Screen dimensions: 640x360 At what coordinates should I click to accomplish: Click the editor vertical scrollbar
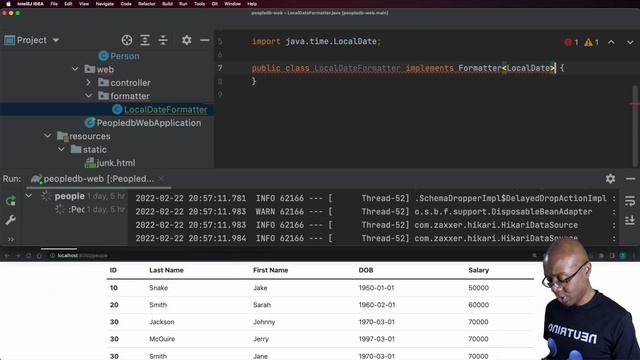click(x=635, y=126)
